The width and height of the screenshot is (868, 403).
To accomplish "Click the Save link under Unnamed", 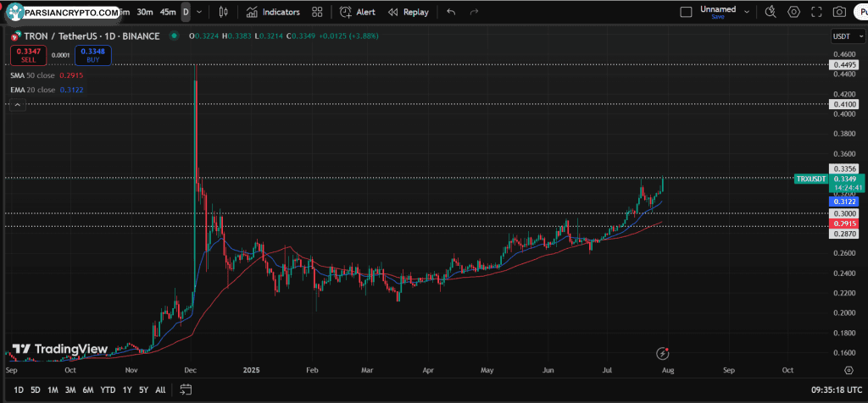I will point(717,17).
